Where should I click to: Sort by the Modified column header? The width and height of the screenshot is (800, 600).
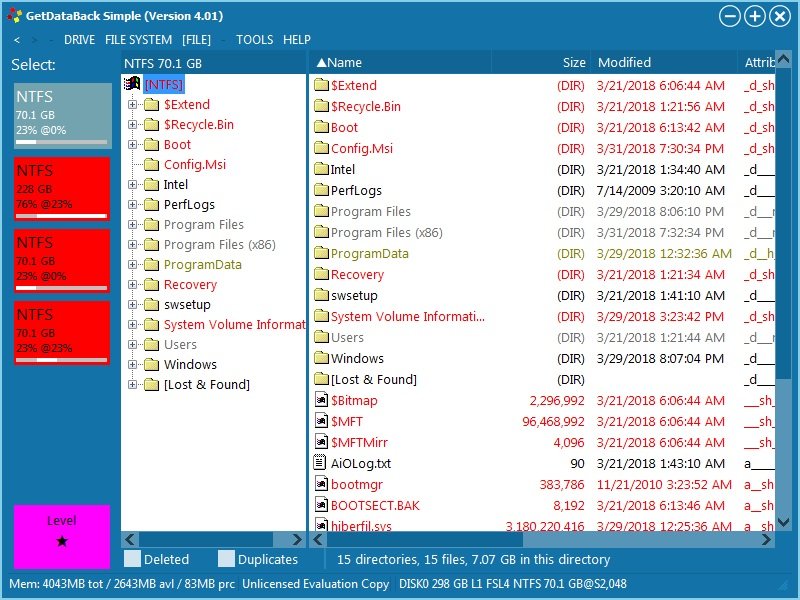coord(664,62)
